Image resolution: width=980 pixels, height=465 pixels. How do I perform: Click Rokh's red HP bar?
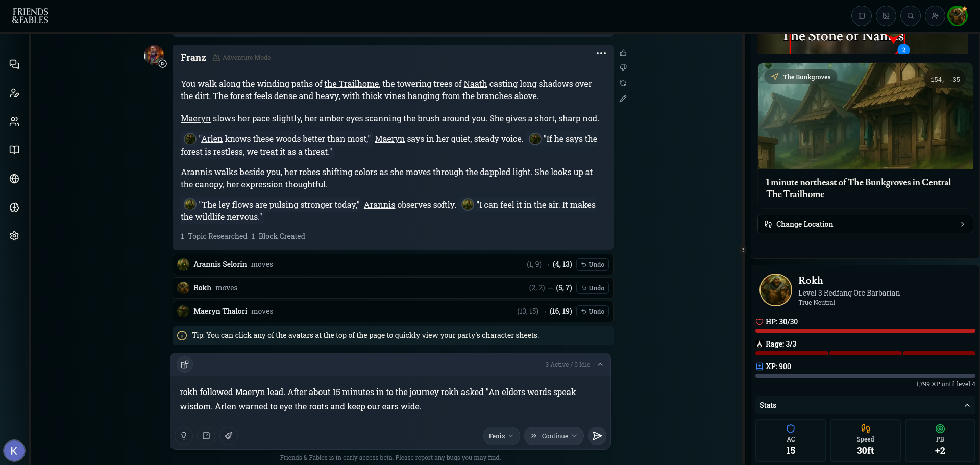click(x=865, y=331)
